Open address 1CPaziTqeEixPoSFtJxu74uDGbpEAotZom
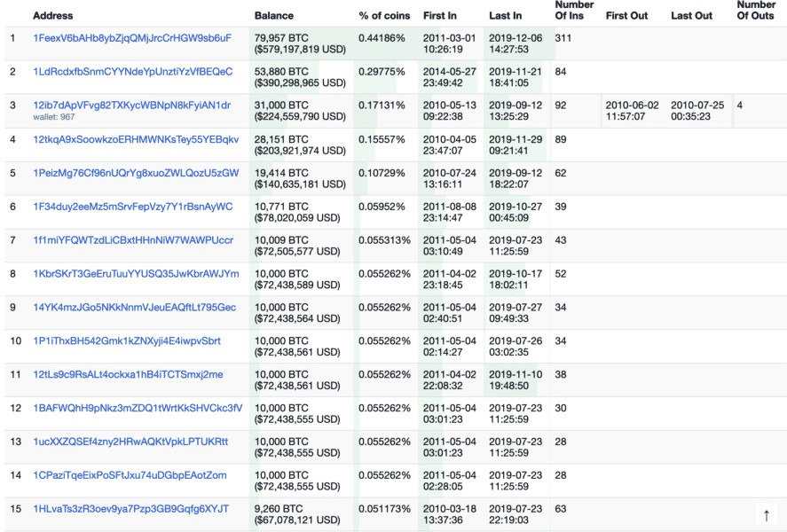The height and width of the screenshot is (532, 787). (x=130, y=475)
